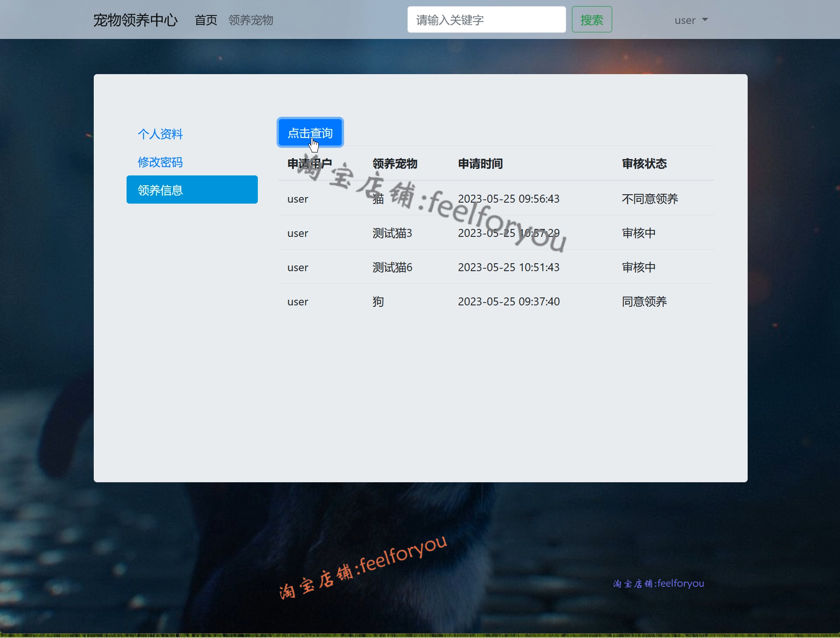Click the 申请时间 column header
The width and height of the screenshot is (840, 638).
(x=480, y=164)
